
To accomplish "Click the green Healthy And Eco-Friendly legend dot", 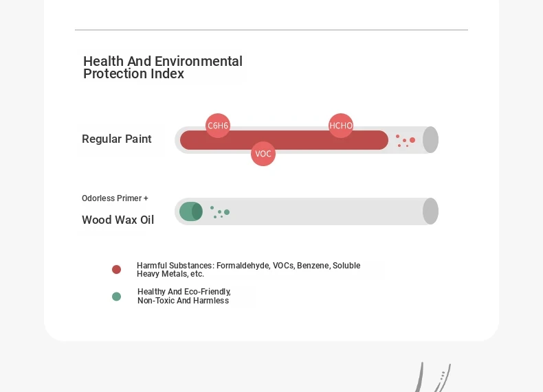I will coord(116,297).
